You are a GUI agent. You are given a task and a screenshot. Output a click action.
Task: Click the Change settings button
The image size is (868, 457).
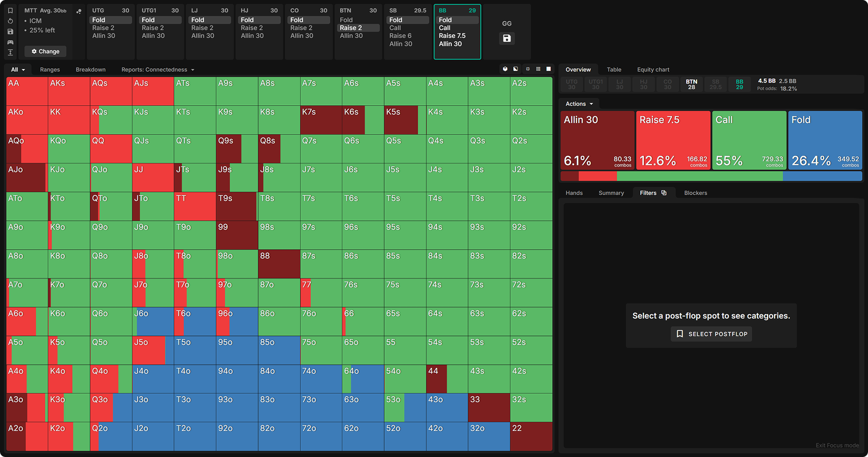point(46,52)
